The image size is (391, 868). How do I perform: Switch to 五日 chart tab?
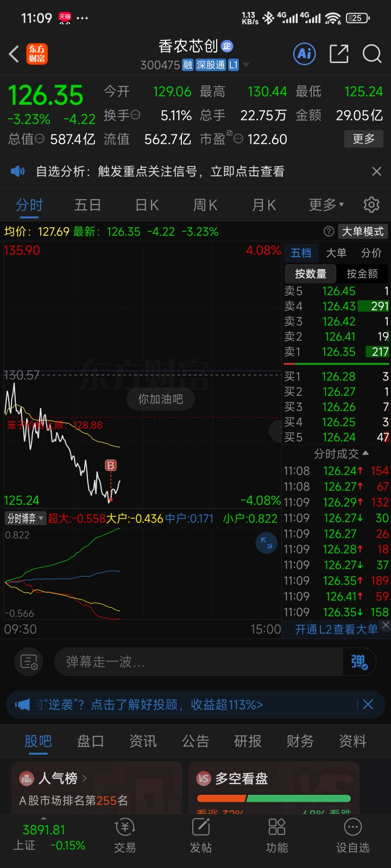click(88, 205)
